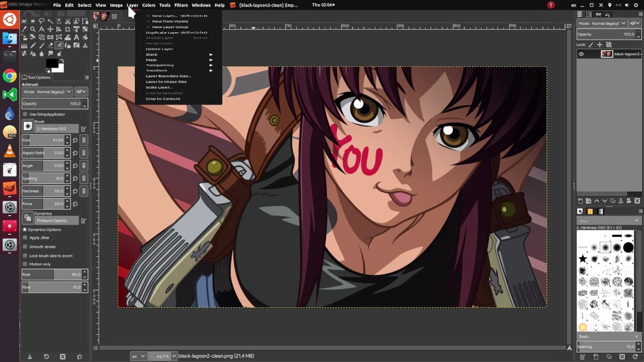Viewport: 644px width, 362px height.
Task: Select the Airbrush tool
Action: pos(59,45)
